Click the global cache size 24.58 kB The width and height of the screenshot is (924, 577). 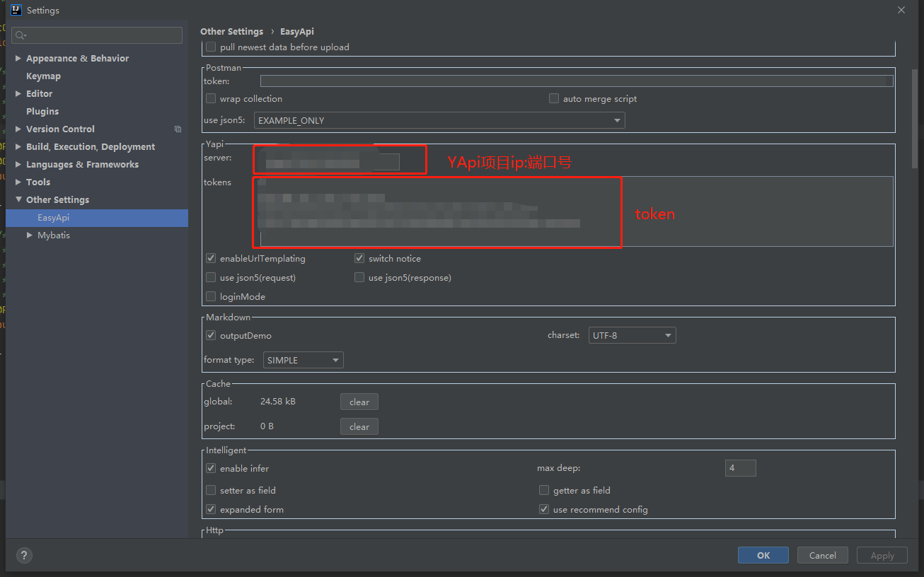(x=278, y=402)
